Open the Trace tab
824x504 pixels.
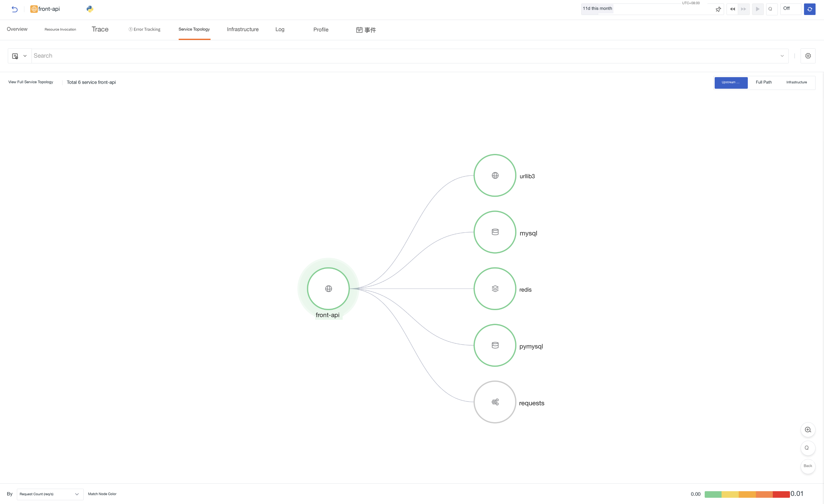[x=100, y=29]
